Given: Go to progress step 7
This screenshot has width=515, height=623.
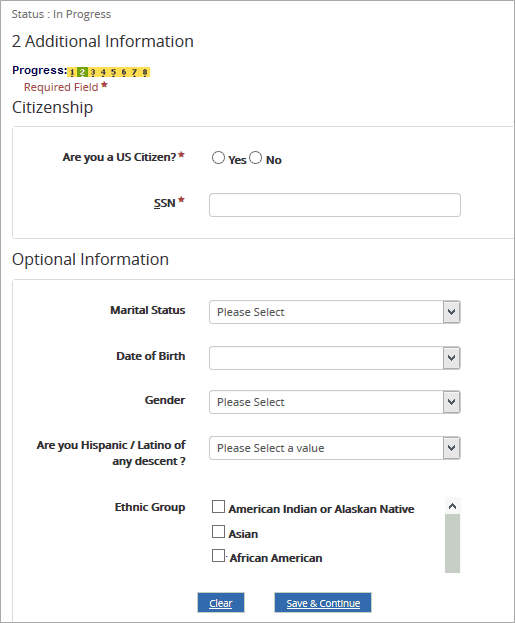Looking at the screenshot, I should click(134, 72).
